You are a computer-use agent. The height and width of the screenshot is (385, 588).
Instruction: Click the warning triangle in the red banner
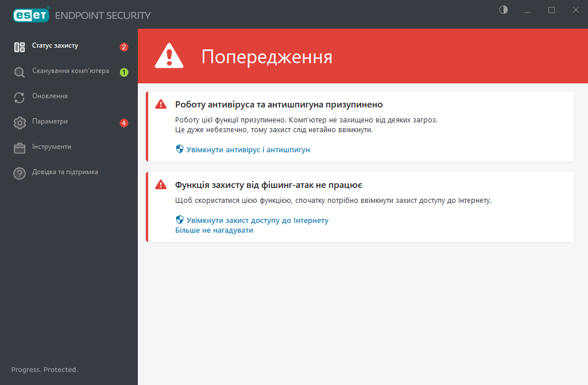pyautogui.click(x=168, y=56)
